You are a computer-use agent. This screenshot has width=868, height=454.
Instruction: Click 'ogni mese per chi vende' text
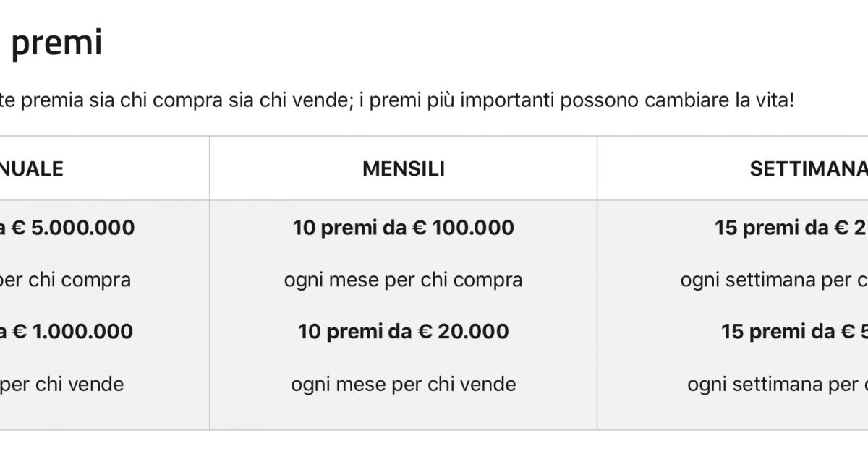(404, 384)
